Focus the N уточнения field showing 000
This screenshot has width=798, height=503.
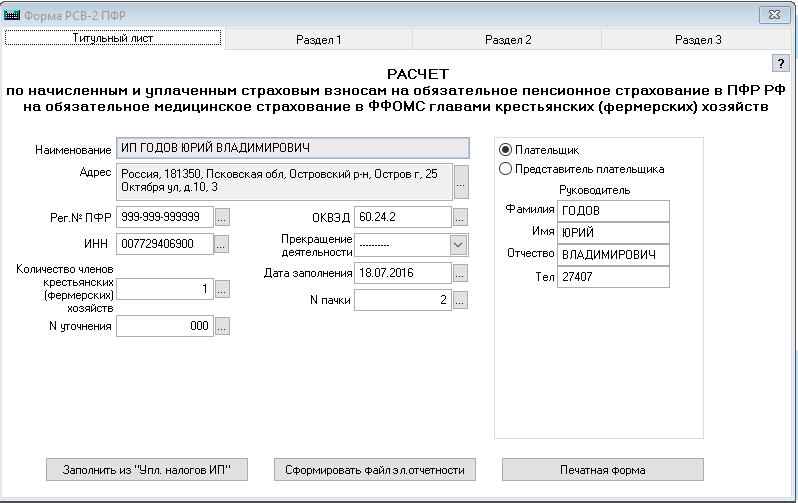tap(165, 326)
